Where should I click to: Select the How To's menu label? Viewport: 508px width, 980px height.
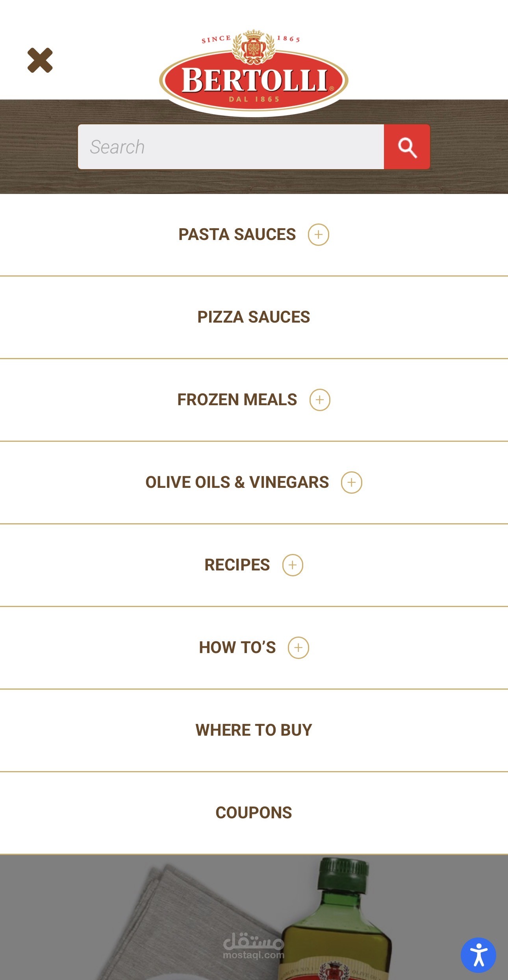(237, 648)
